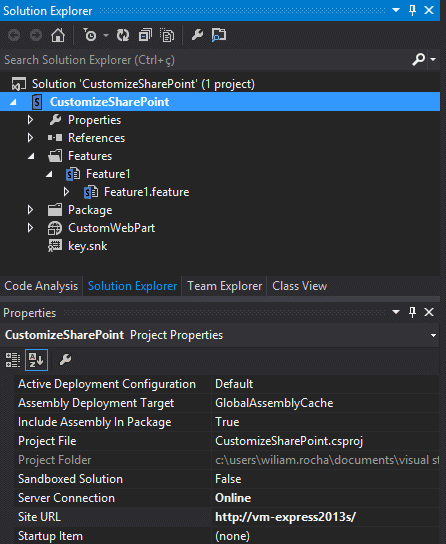This screenshot has width=446, height=544.
Task: Toggle auto-hide pin on Properties panel
Action: pos(412,312)
